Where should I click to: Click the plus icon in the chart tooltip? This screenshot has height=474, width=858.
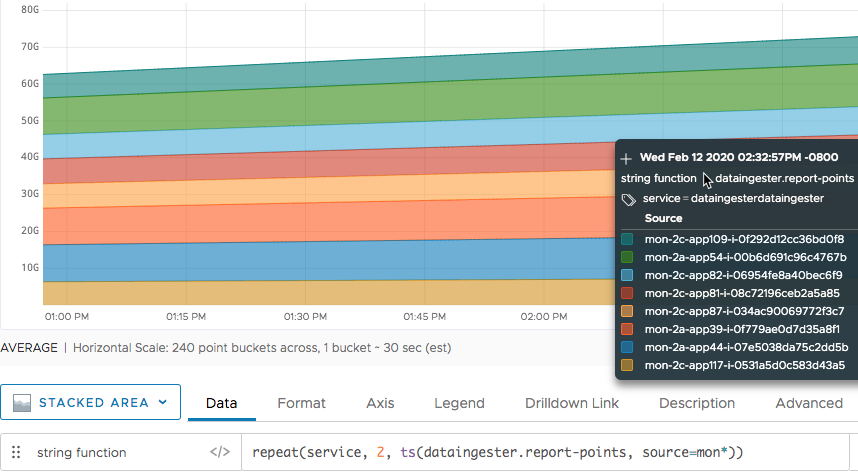pyautogui.click(x=626, y=158)
